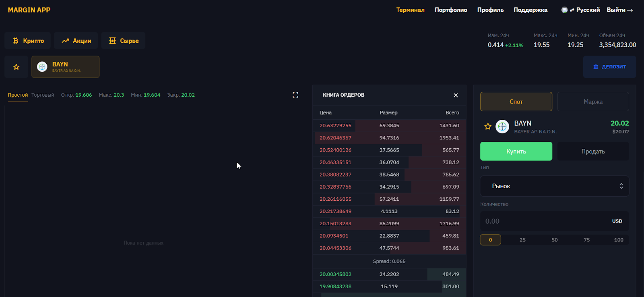Image resolution: width=644 pixels, height=297 pixels.
Task: Change language from Русский
Action: [x=581, y=10]
